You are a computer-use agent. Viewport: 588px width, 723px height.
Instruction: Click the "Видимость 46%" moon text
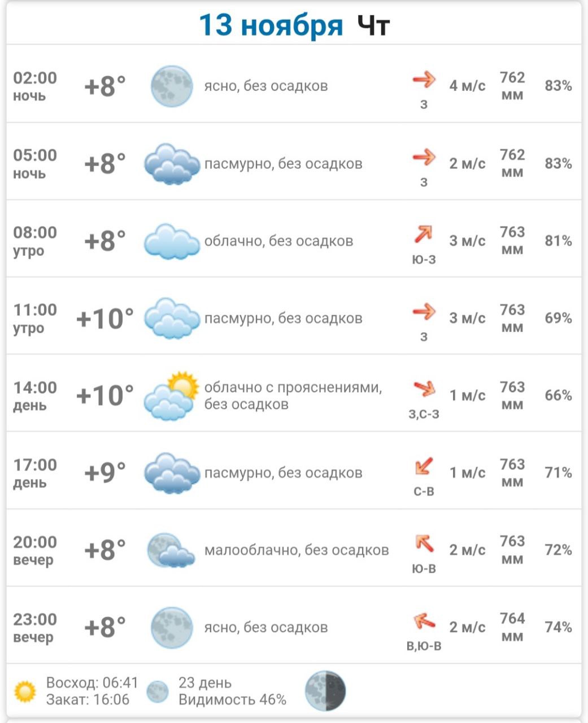coord(232,700)
